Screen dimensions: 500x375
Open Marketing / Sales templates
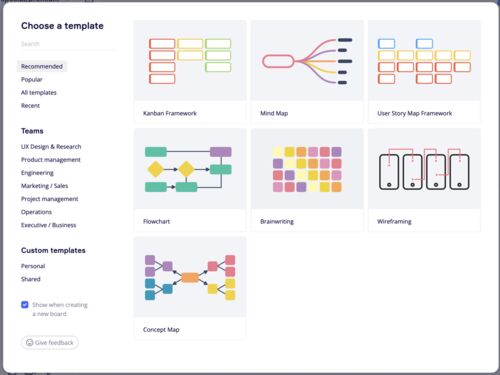(x=44, y=186)
